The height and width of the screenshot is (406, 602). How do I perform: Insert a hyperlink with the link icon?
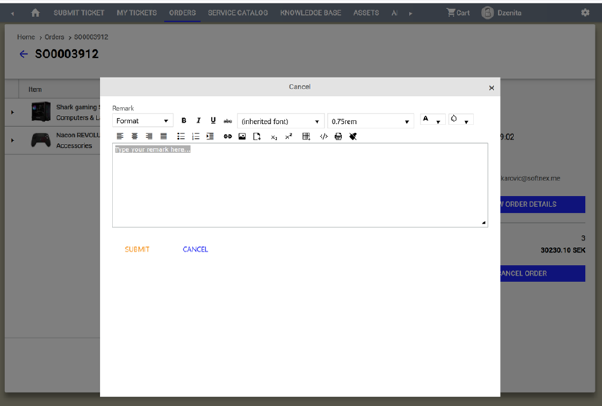(227, 137)
